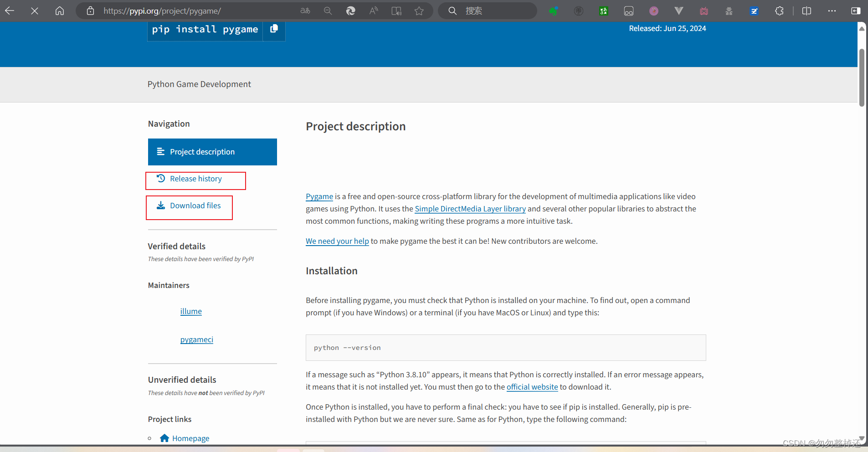The image size is (868, 452).
Task: Click the Edge swirl icon in the address bar
Action: tap(350, 10)
